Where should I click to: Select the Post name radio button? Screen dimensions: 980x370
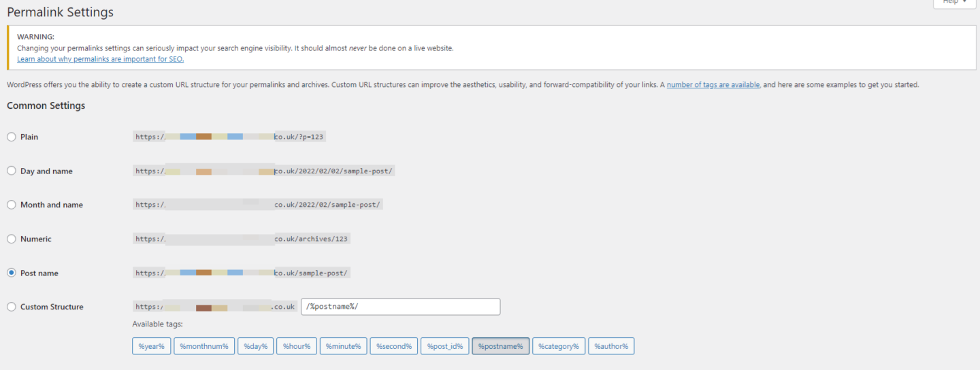pos(12,273)
